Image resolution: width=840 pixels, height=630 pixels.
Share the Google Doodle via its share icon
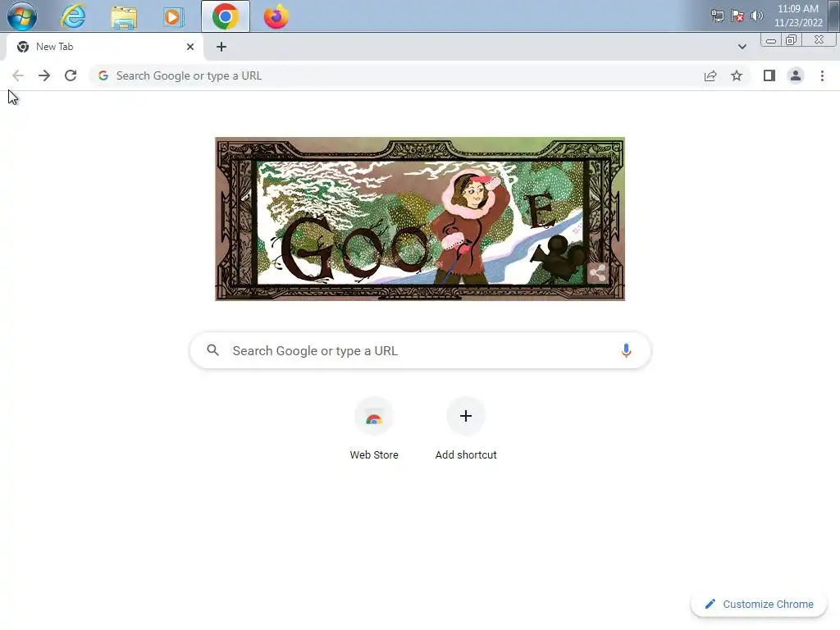coord(597,272)
